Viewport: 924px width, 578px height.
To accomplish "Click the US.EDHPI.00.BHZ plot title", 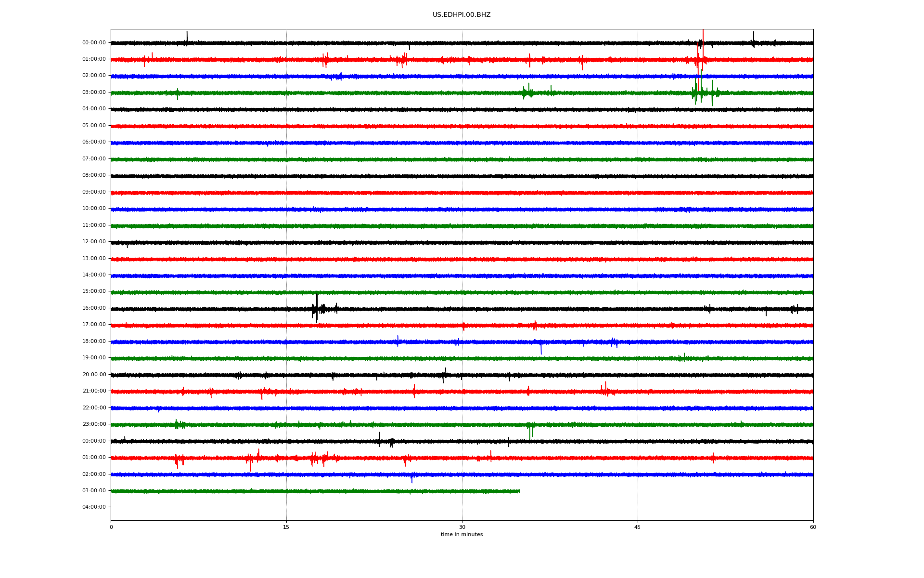I will click(x=461, y=15).
